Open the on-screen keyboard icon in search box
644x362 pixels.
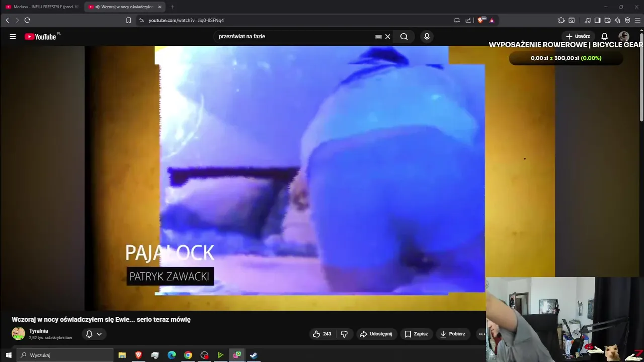point(379,37)
